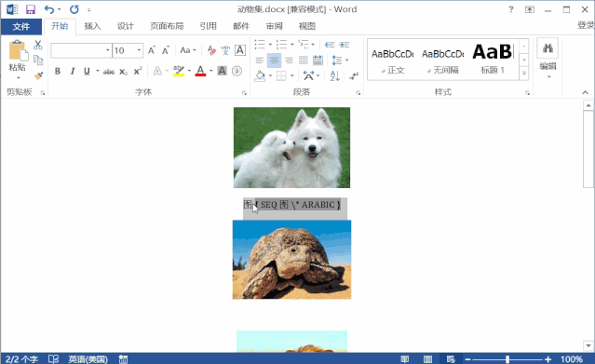
Task: Decrease font size with the shrink font icon
Action: pos(166,50)
